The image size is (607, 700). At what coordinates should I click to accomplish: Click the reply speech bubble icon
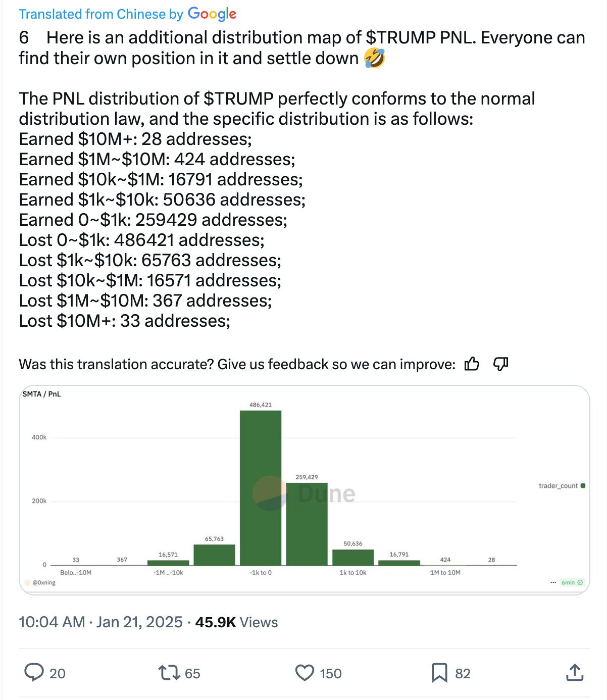point(34,673)
